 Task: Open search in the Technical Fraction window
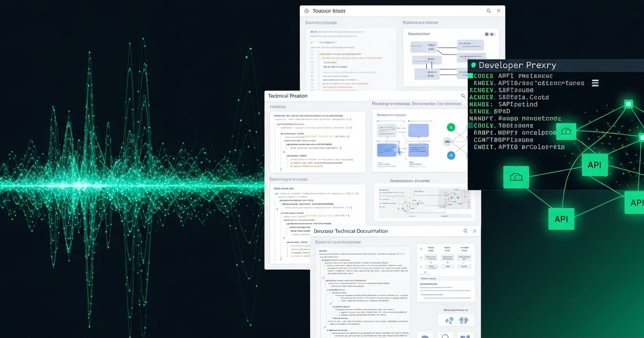[x=462, y=96]
